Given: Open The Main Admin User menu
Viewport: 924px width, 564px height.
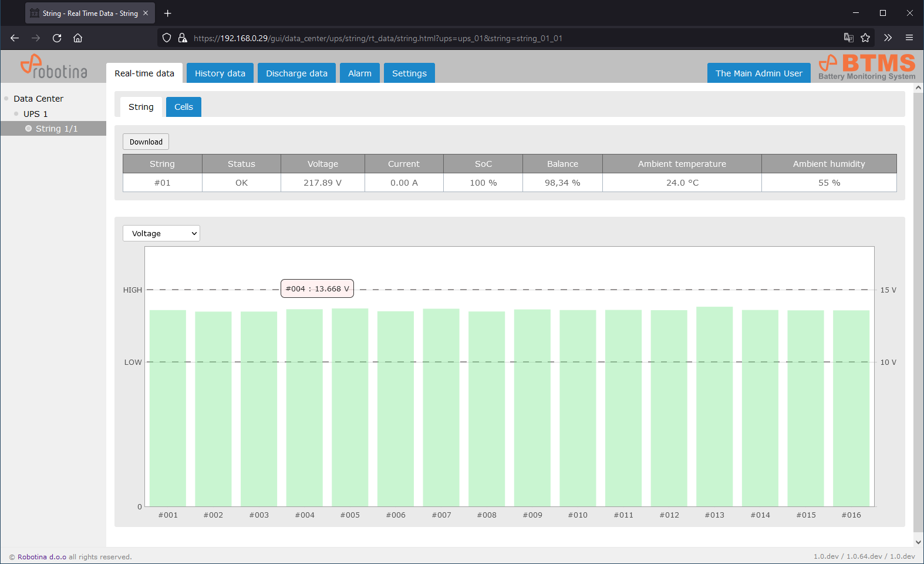Looking at the screenshot, I should tap(758, 73).
